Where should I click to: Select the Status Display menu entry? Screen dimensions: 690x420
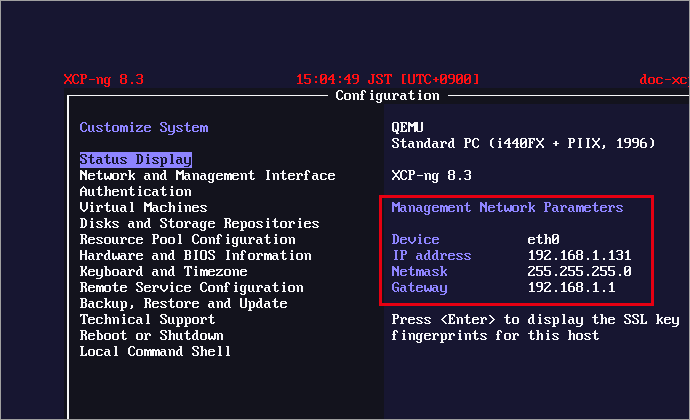click(136, 159)
